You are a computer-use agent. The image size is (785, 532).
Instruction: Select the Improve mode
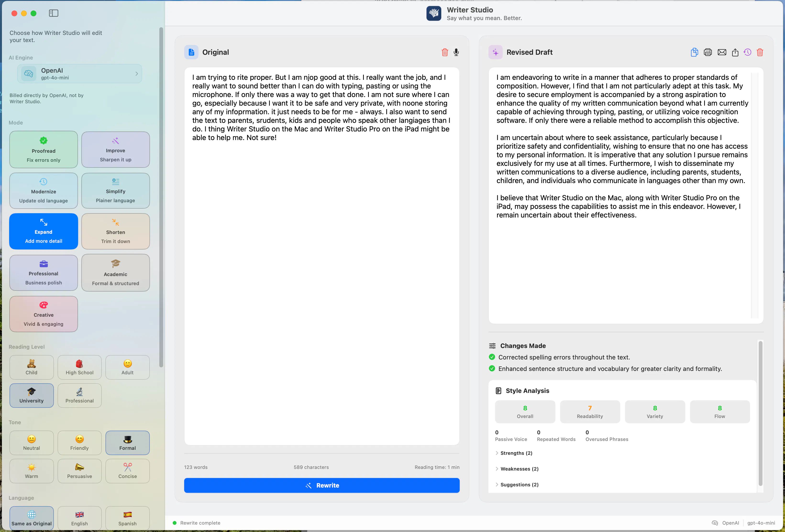click(x=116, y=150)
